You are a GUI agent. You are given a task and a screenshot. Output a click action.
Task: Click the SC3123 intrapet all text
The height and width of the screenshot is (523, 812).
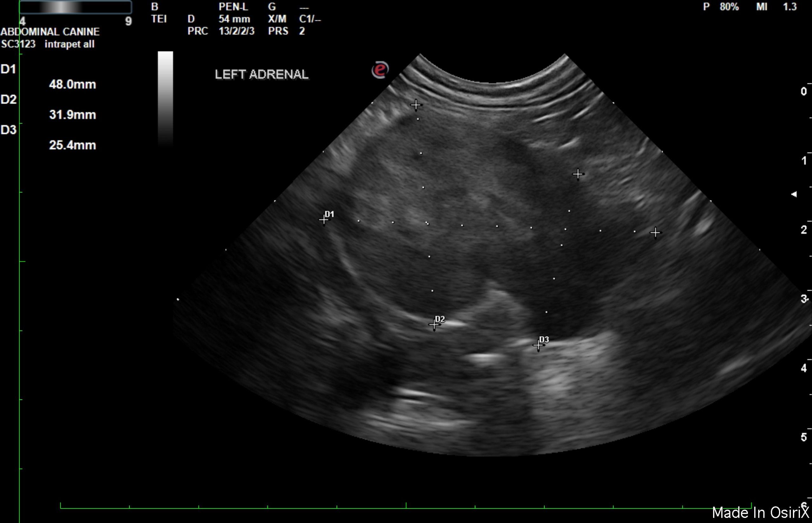pyautogui.click(x=48, y=44)
